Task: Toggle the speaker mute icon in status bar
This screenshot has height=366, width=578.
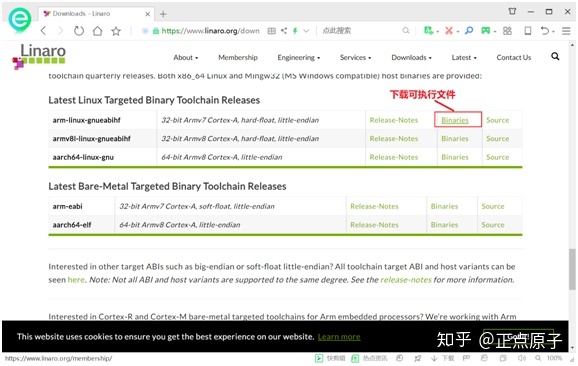Action: [x=522, y=358]
